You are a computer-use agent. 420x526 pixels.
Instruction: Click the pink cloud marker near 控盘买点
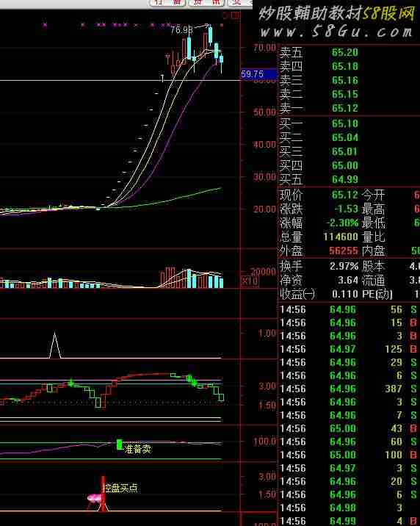pos(94,498)
